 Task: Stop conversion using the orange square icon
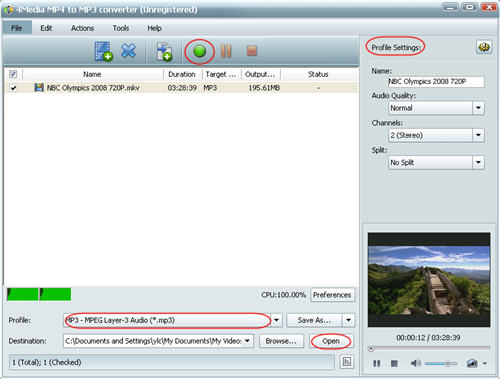(x=252, y=51)
